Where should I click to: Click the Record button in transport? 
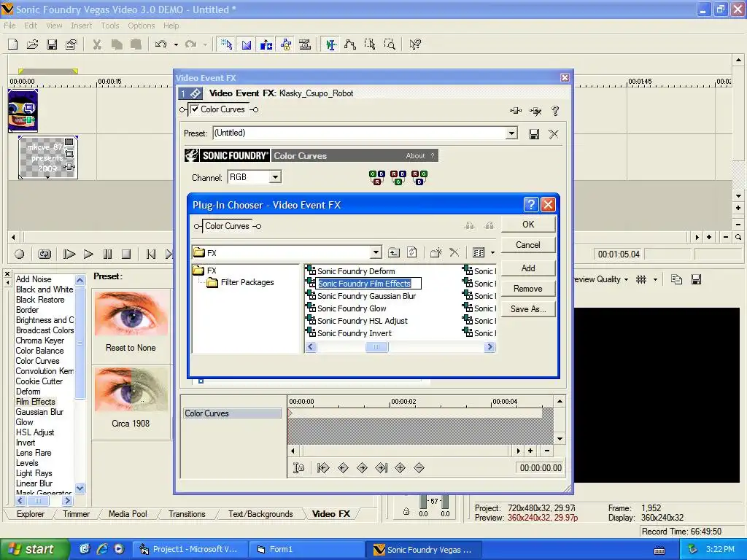(19, 254)
